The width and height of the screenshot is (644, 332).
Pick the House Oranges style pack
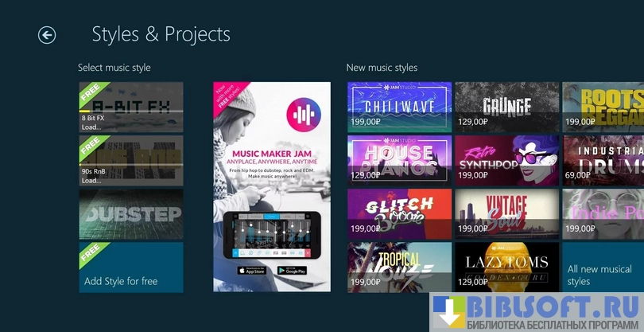(399, 160)
